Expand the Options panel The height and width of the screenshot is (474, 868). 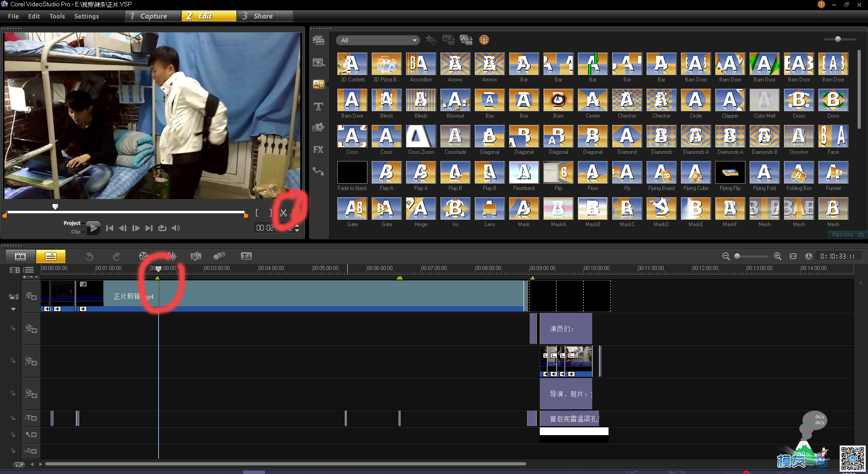[847, 234]
